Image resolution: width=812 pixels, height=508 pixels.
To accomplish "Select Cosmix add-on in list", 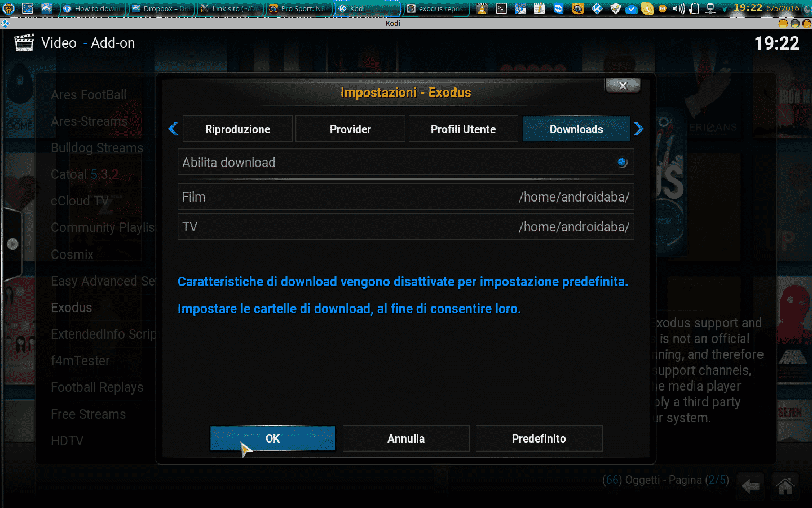I will point(72,255).
